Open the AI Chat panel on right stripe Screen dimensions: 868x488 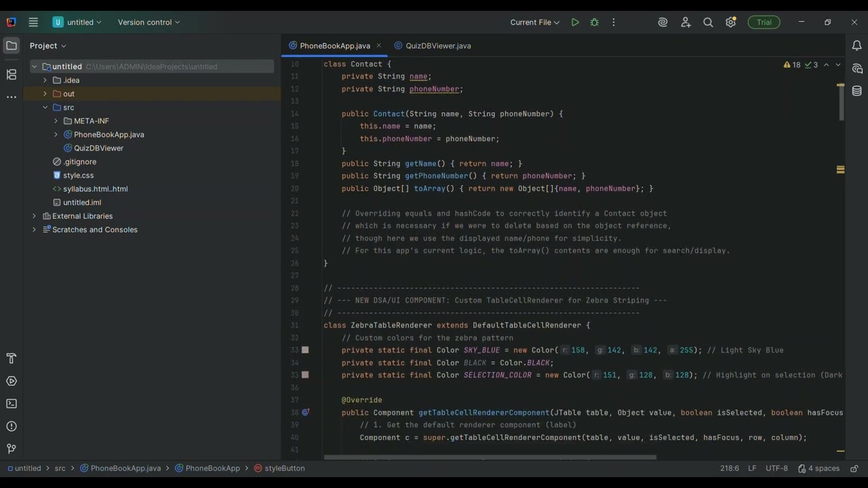click(x=857, y=68)
